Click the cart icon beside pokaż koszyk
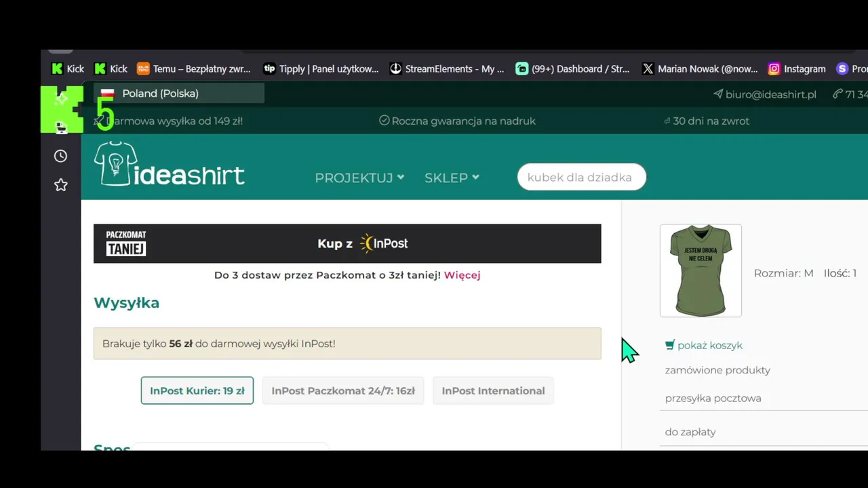This screenshot has width=868, height=488. 670,345
